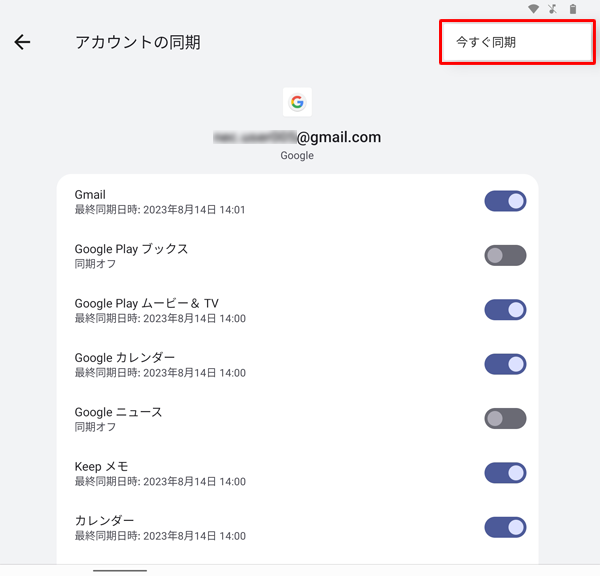Enable Google ニュース sync switch
The width and height of the screenshot is (600, 576).
click(505, 418)
